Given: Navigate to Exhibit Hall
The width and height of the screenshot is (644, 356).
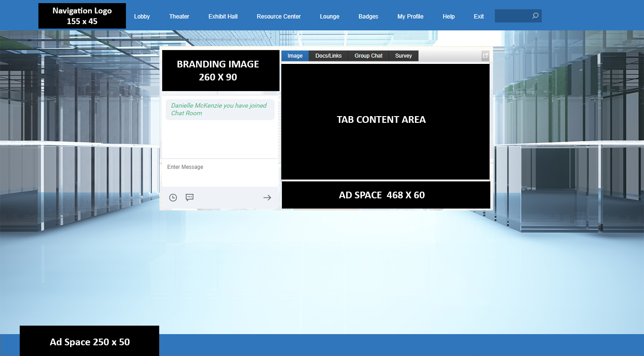Looking at the screenshot, I should (x=223, y=17).
